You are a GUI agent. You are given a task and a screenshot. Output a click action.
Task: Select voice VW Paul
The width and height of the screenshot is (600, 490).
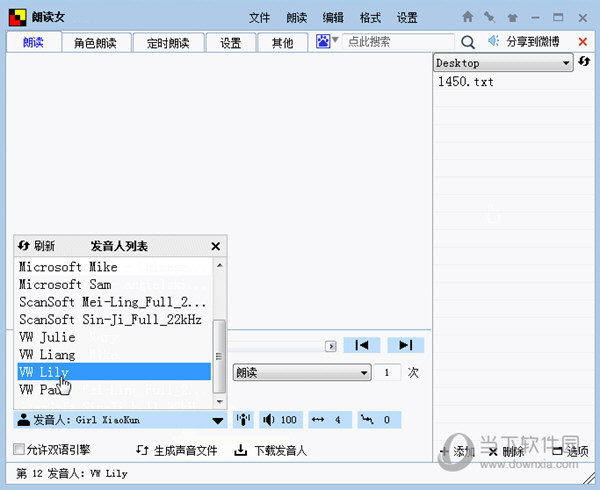[x=114, y=389]
